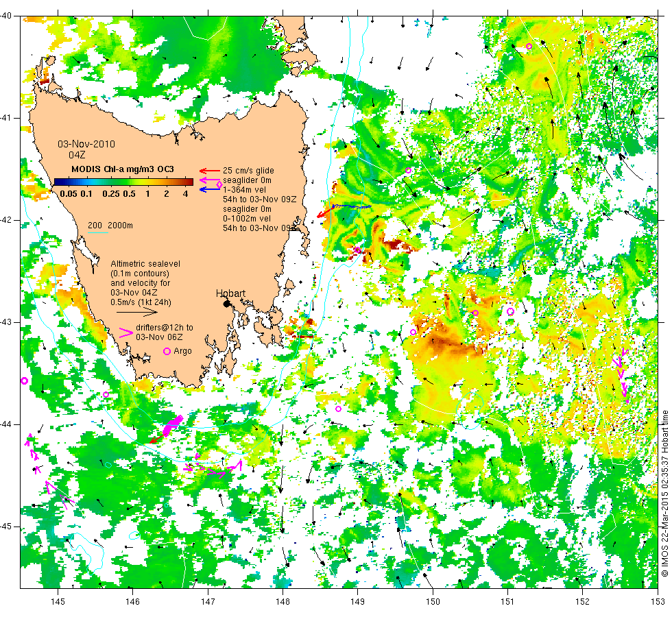This screenshot has height=617, width=672.
Task: Click the 153 longitude axis label
Action: (658, 602)
